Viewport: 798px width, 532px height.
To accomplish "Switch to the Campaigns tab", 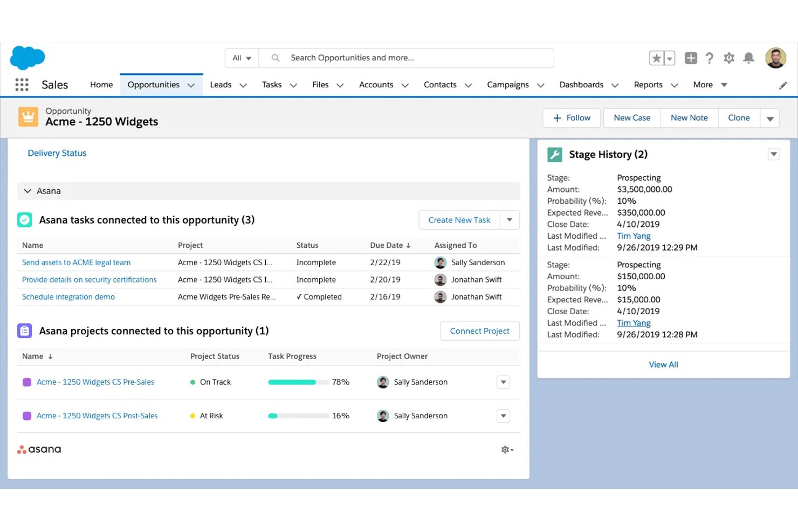I will tap(508, 85).
